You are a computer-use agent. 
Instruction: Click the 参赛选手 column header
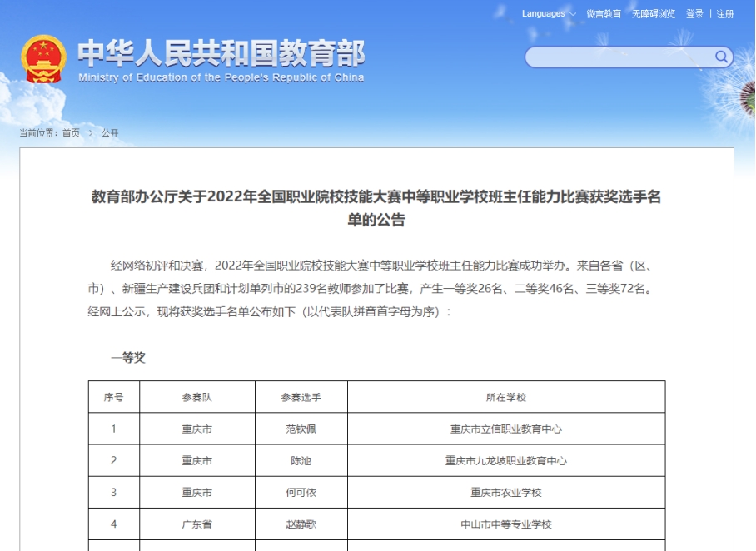[x=301, y=397]
